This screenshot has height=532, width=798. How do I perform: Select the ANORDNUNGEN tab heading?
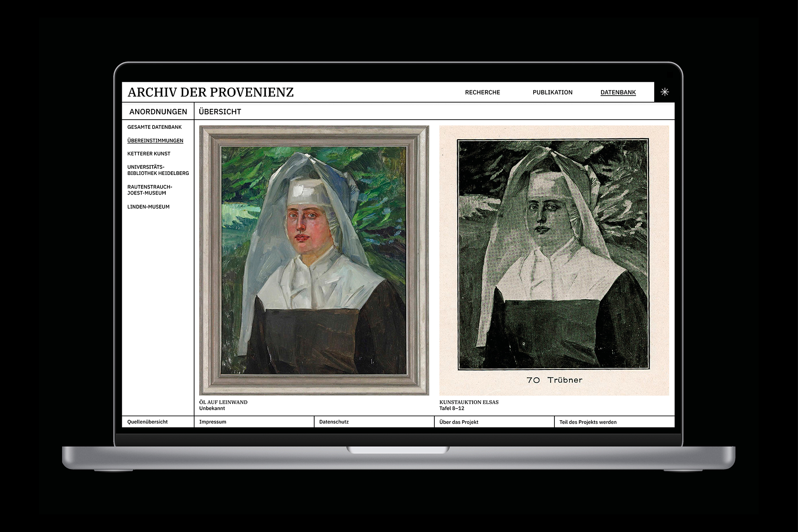tap(158, 112)
